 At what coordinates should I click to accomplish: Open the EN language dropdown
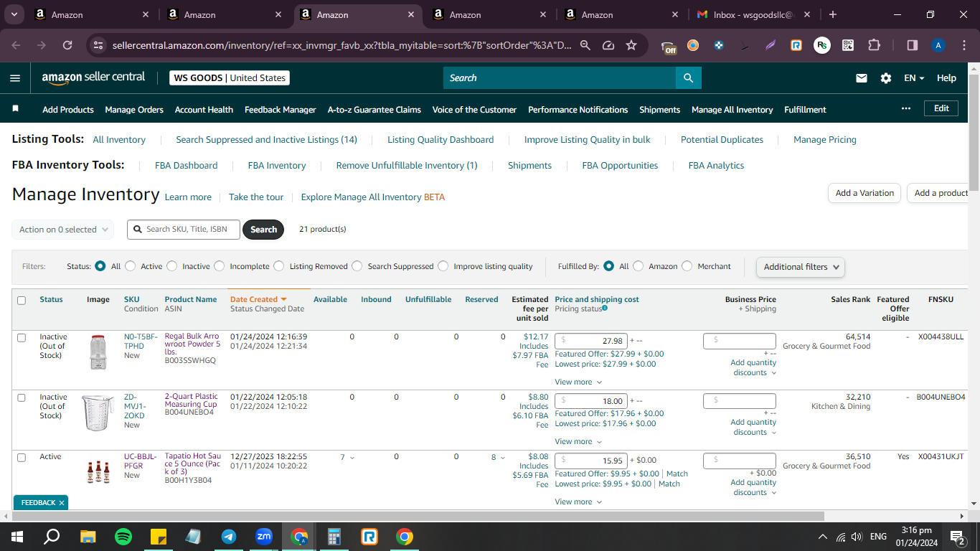914,78
